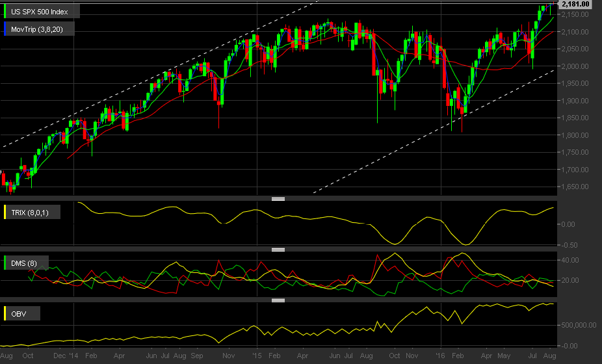Click the TRIX (8,0,1) indicator label

(30, 213)
